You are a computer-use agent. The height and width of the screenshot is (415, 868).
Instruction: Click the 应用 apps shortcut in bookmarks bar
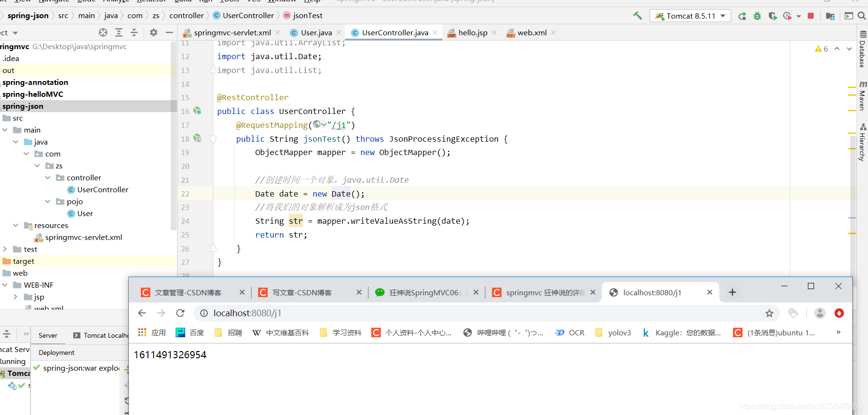click(x=152, y=332)
